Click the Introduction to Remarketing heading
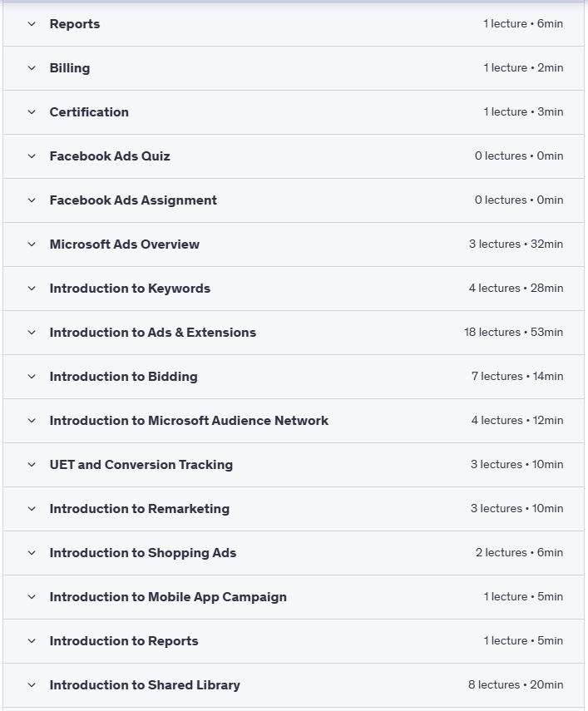 [x=139, y=509]
